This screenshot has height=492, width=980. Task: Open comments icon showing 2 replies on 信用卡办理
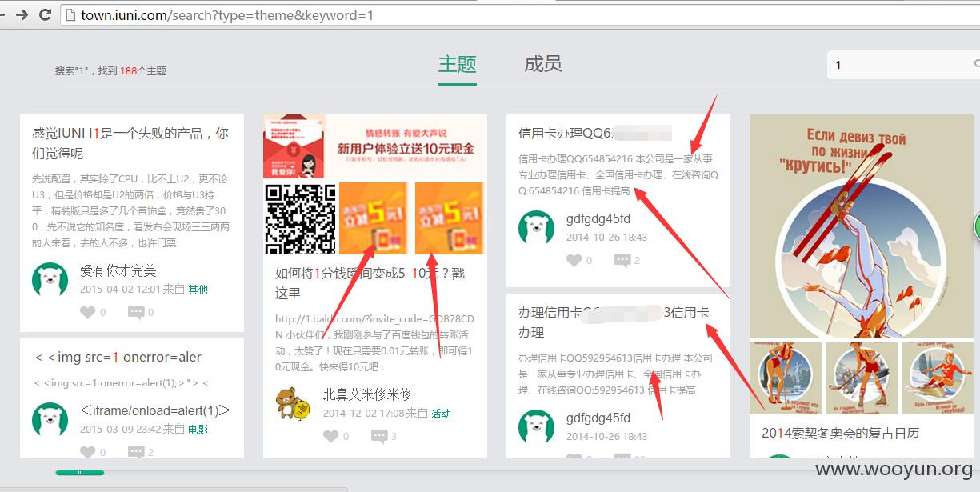pos(622,260)
